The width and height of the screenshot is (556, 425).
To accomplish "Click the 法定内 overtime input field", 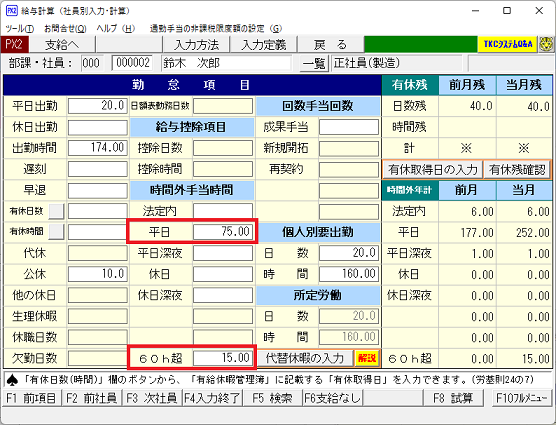I will coord(223,211).
